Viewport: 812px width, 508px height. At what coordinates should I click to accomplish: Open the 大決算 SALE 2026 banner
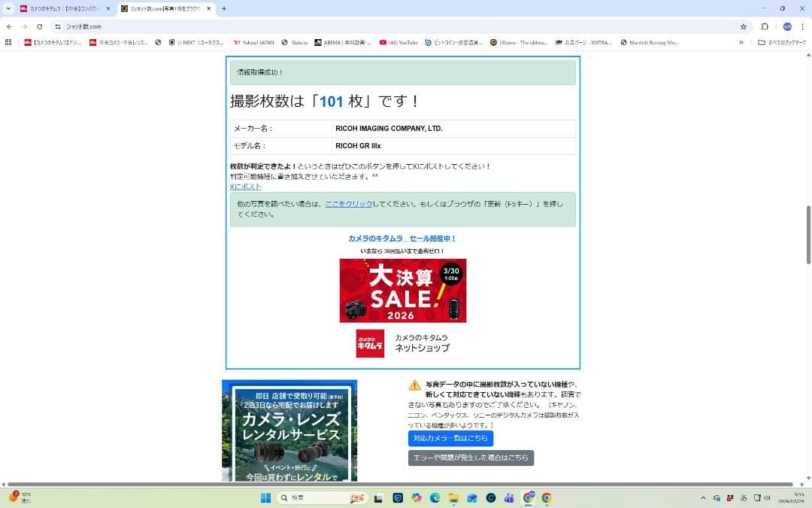pos(403,291)
